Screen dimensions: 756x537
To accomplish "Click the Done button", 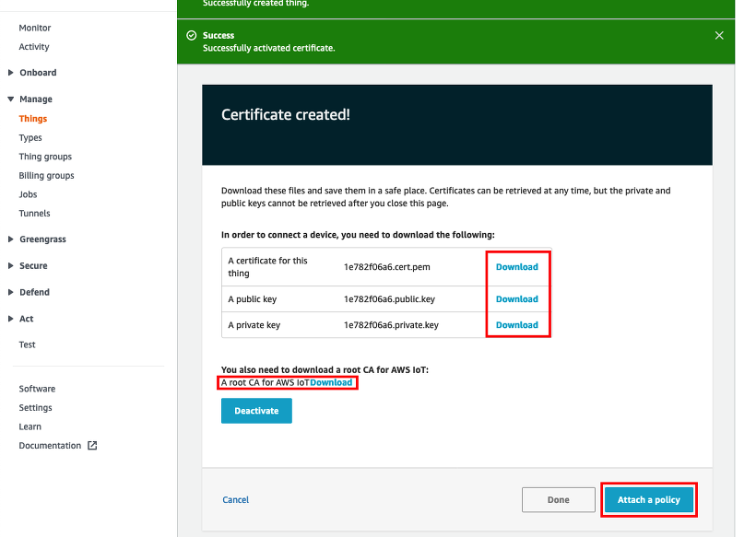I will click(x=559, y=500).
